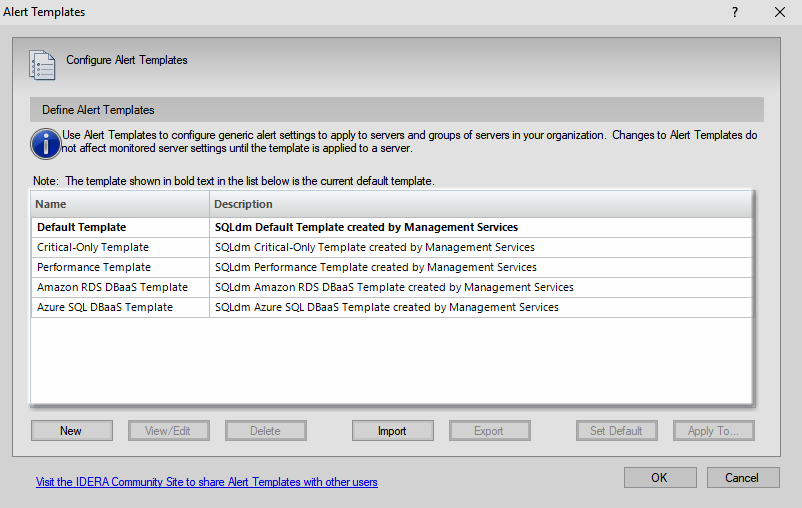Sort by the Name column header
The image size is (802, 508).
tap(120, 204)
